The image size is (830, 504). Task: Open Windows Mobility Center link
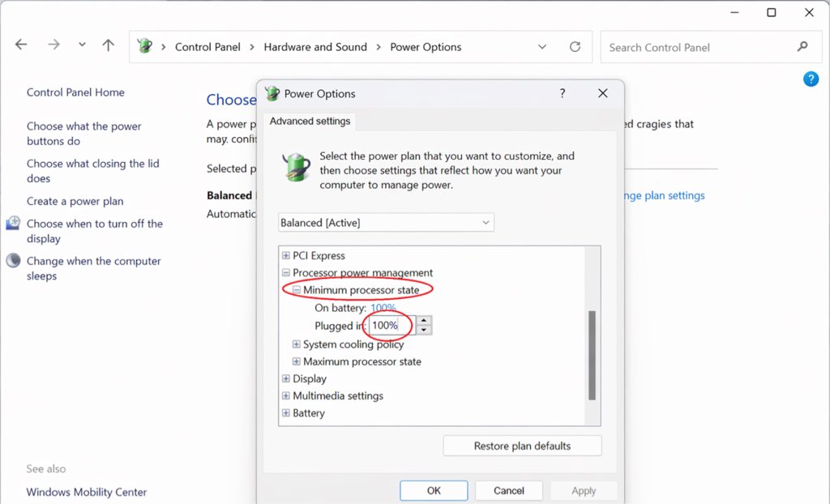87,492
